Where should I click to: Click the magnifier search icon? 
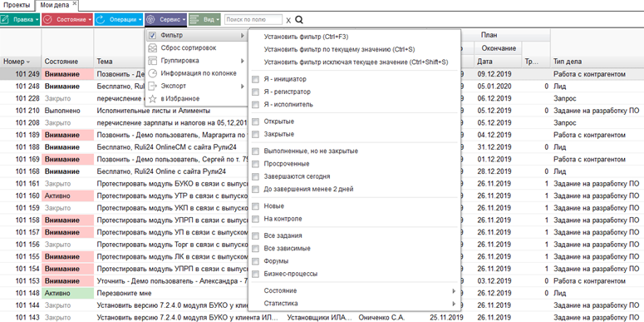tap(299, 19)
